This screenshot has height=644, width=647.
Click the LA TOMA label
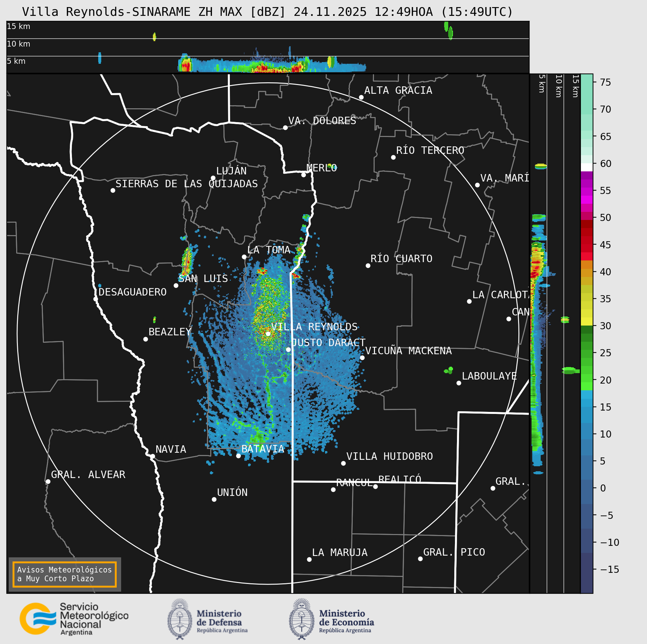pyautogui.click(x=269, y=250)
